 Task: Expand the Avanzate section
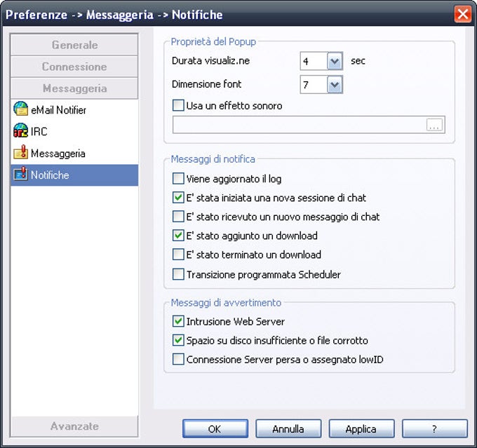(74, 426)
